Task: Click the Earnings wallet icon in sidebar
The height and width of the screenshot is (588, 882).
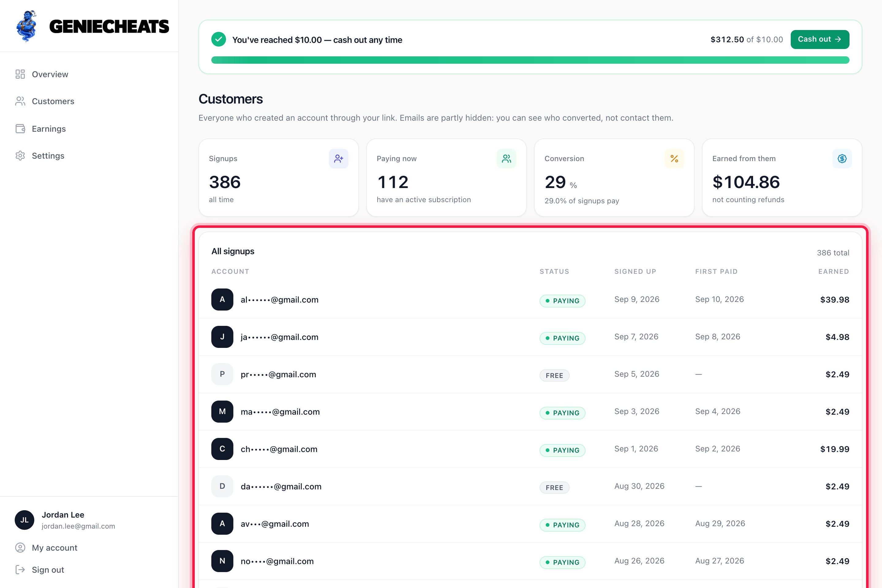Action: coord(20,129)
